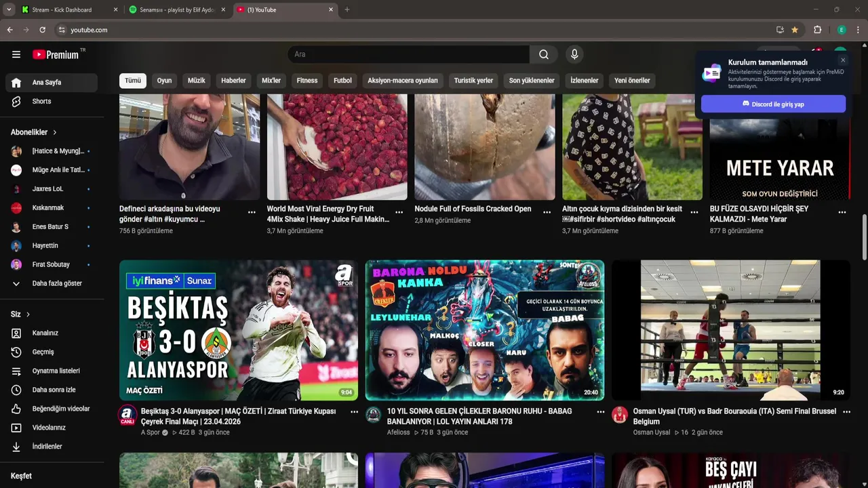This screenshot has width=868, height=488.
Task: Open Enes Batur S subscription channel
Action: 52,226
